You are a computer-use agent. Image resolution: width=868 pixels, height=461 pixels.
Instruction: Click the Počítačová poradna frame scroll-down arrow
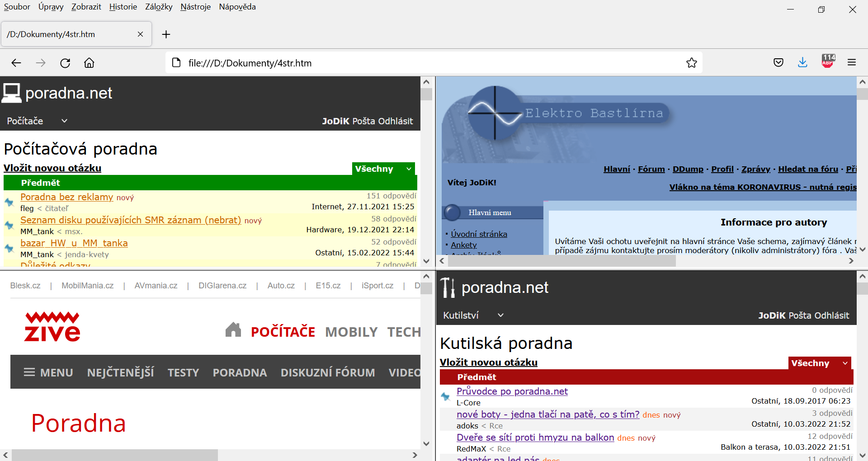coord(426,261)
